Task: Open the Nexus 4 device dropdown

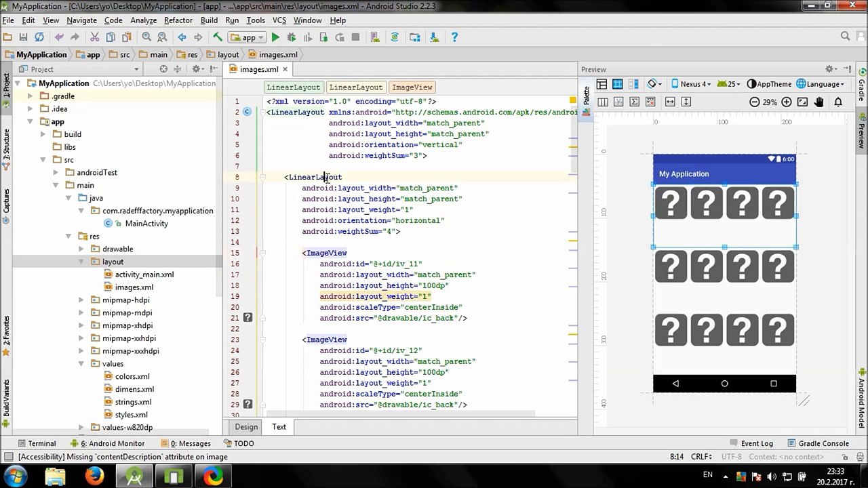Action: pos(691,84)
